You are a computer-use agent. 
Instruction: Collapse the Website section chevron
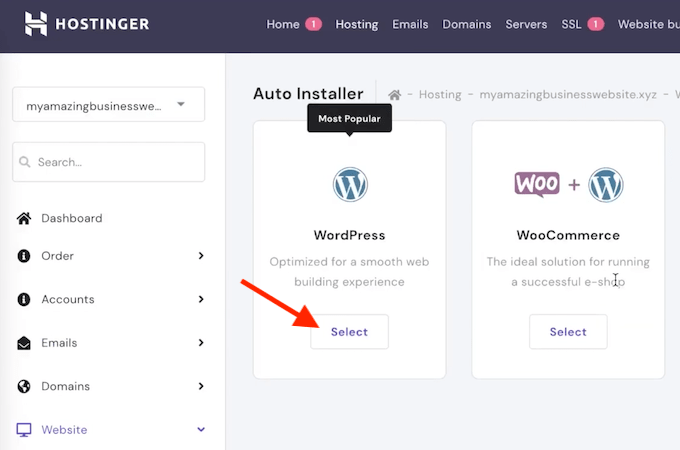(201, 430)
